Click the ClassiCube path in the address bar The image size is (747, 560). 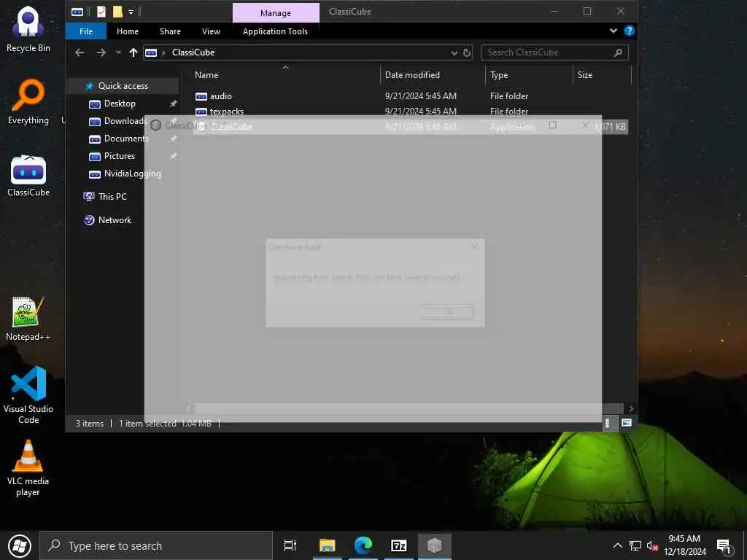(x=193, y=52)
